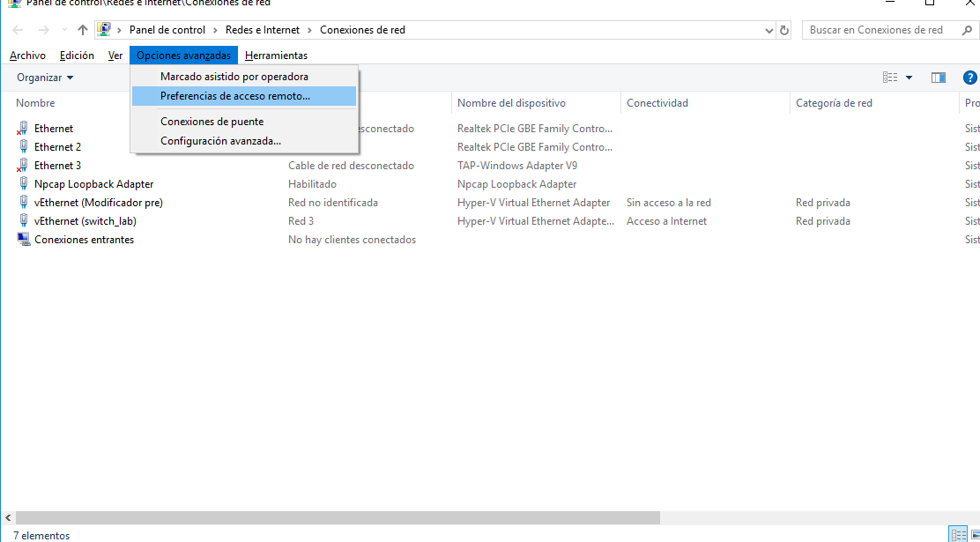Open address bar history dropdown
Image resolution: width=980 pixels, height=542 pixels.
point(769,30)
